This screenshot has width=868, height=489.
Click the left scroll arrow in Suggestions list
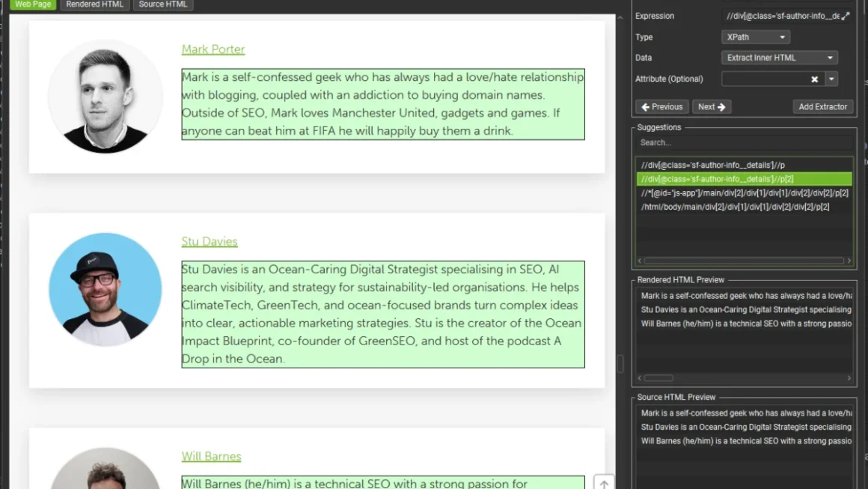[x=640, y=261]
